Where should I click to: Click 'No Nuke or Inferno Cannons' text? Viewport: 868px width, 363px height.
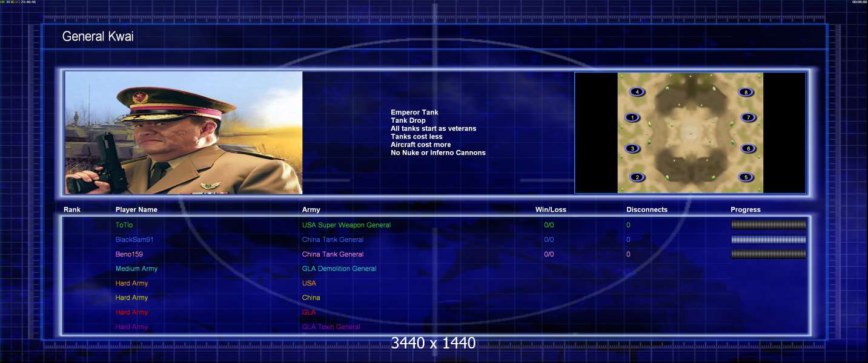[x=438, y=152]
